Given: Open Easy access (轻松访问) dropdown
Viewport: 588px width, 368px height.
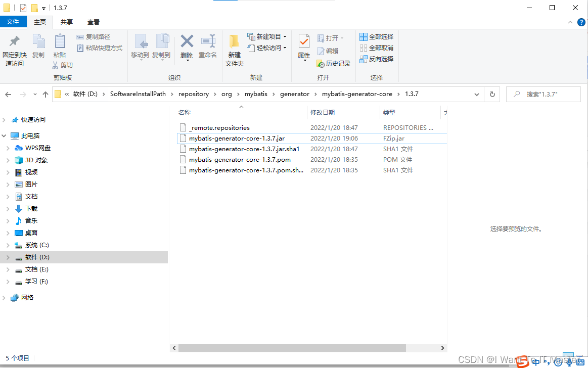Looking at the screenshot, I should [x=266, y=48].
